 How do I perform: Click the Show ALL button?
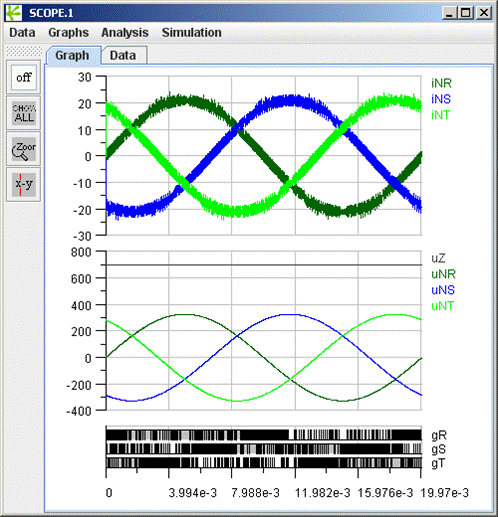tap(24, 113)
